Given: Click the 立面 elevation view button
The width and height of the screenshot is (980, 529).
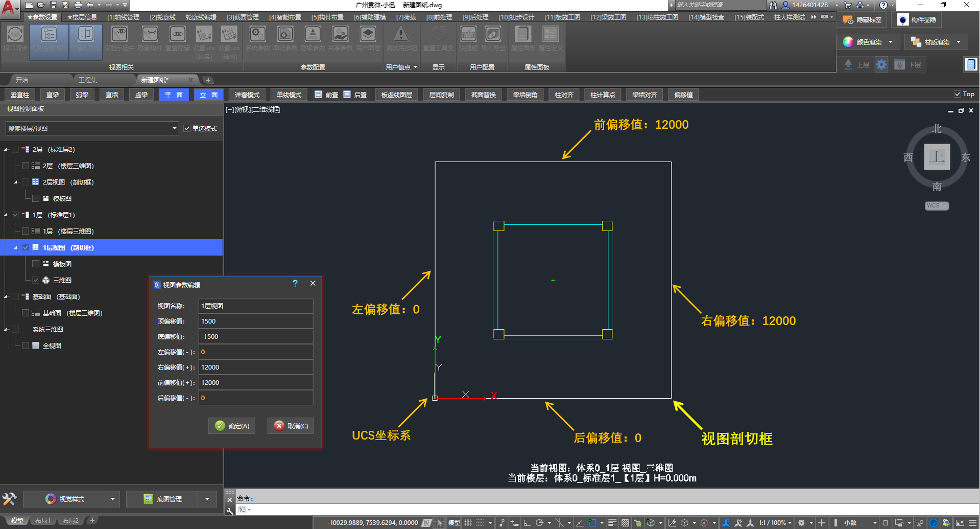Looking at the screenshot, I should (x=209, y=95).
